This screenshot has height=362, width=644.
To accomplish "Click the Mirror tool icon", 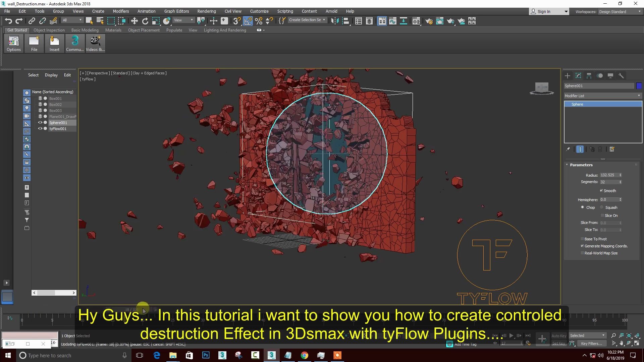I will [334, 21].
